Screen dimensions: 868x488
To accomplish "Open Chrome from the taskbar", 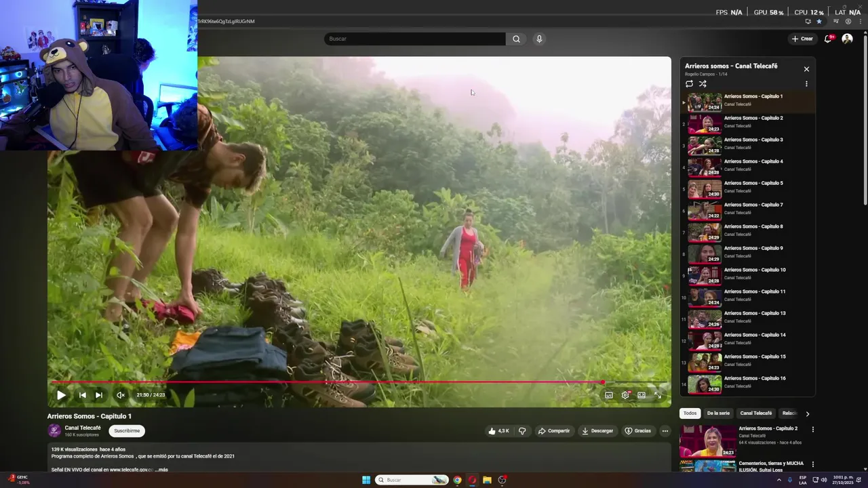I will pos(457,480).
